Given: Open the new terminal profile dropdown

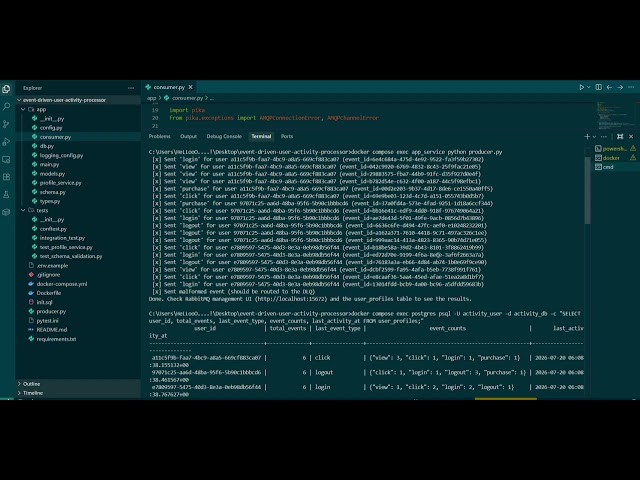Looking at the screenshot, I should 594,136.
